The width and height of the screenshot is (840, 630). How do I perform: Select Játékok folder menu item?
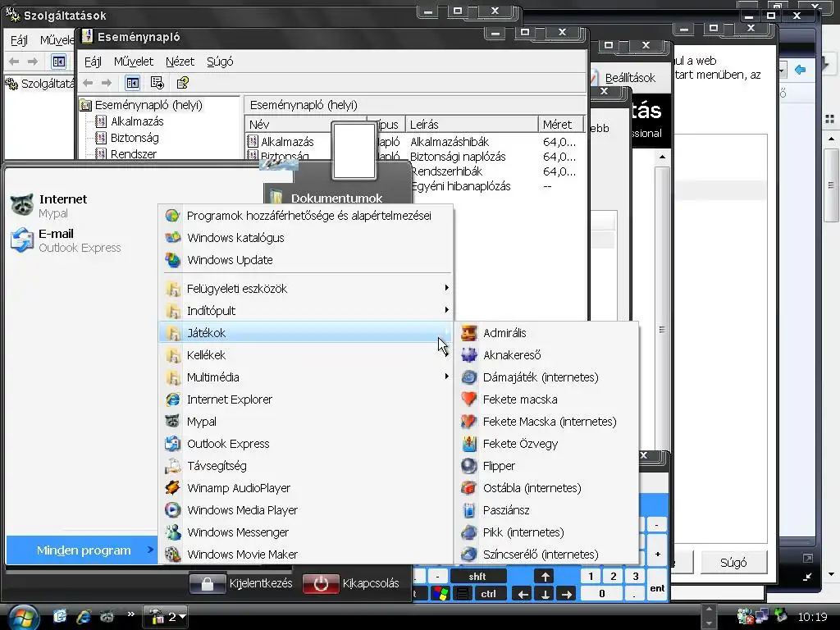click(x=306, y=333)
